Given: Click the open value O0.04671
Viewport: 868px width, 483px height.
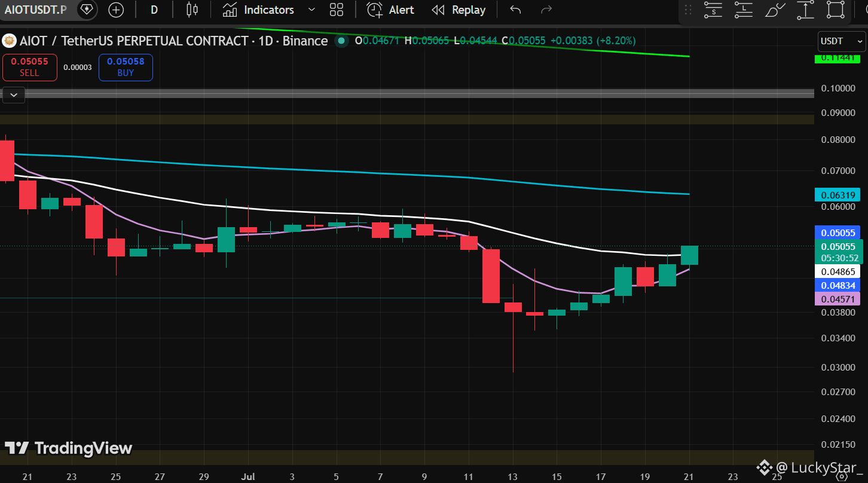Looking at the screenshot, I should 378,41.
